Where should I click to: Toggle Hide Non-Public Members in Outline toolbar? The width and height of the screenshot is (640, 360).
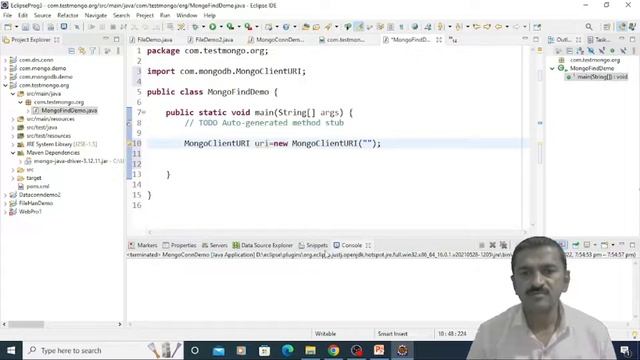point(612,51)
